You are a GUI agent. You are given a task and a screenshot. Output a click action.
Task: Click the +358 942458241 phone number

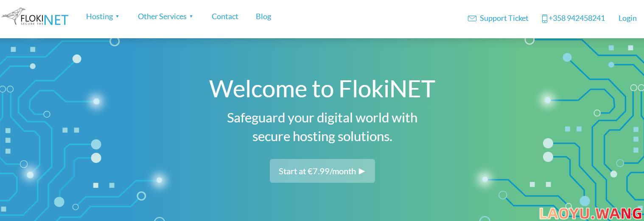pos(577,18)
